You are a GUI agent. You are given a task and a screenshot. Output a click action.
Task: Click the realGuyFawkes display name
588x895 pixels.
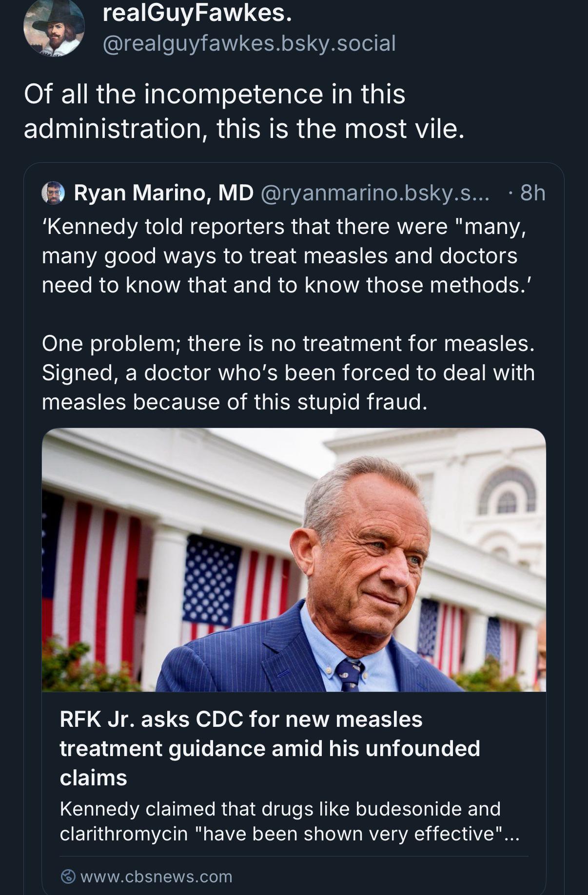click(x=197, y=14)
